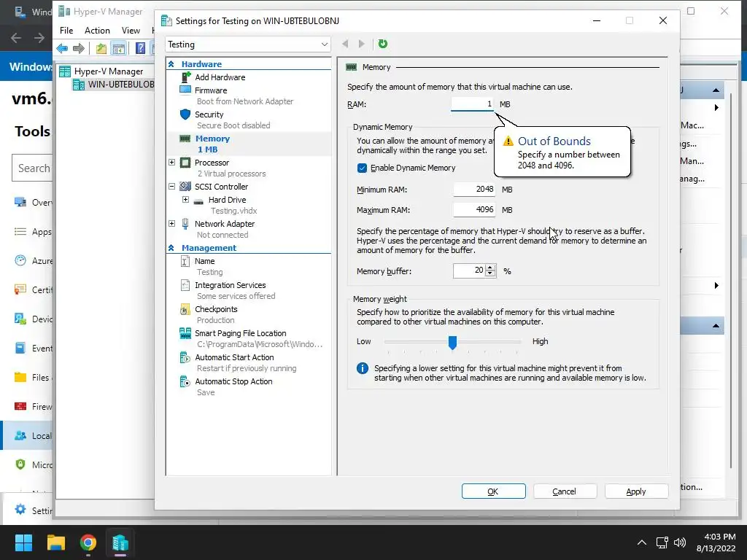This screenshot has height=560, width=747.
Task: Open Google Chrome from taskbar
Action: (x=88, y=542)
